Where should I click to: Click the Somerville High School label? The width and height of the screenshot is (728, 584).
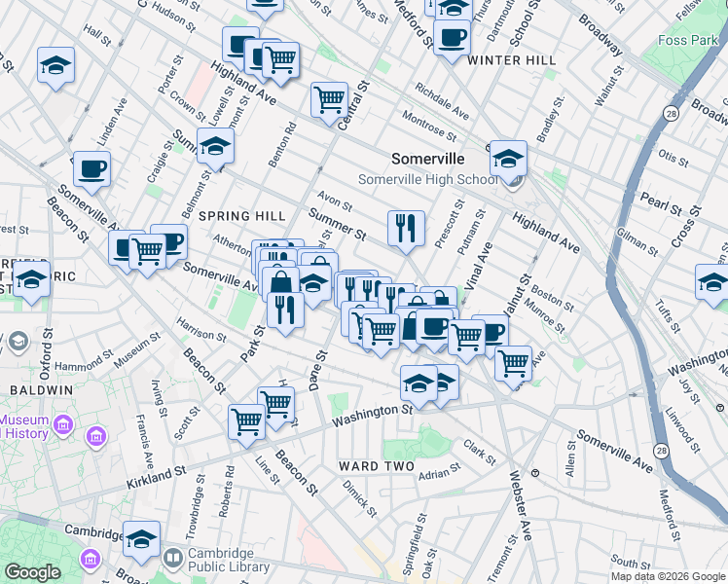[x=427, y=180]
